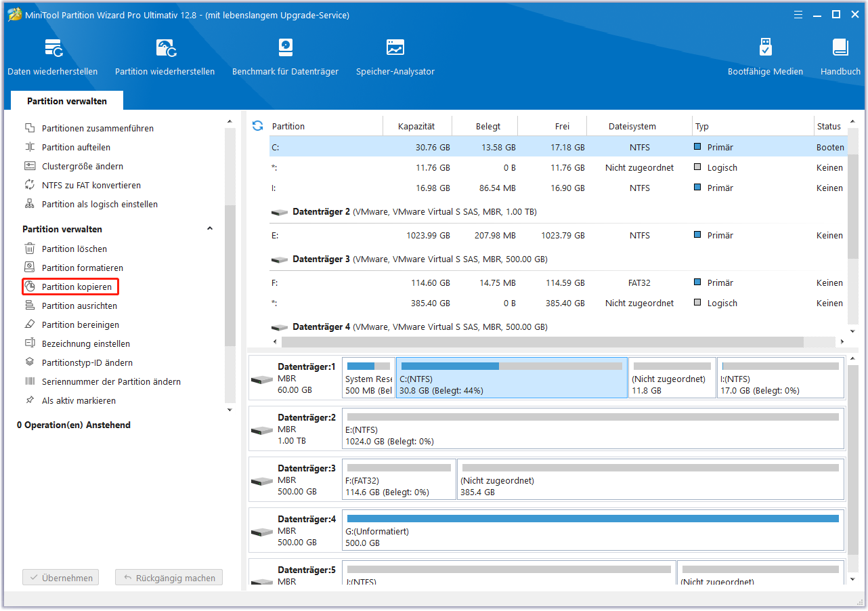868x611 pixels.
Task: Click partition table vertical scroll up arrow
Action: point(853,121)
